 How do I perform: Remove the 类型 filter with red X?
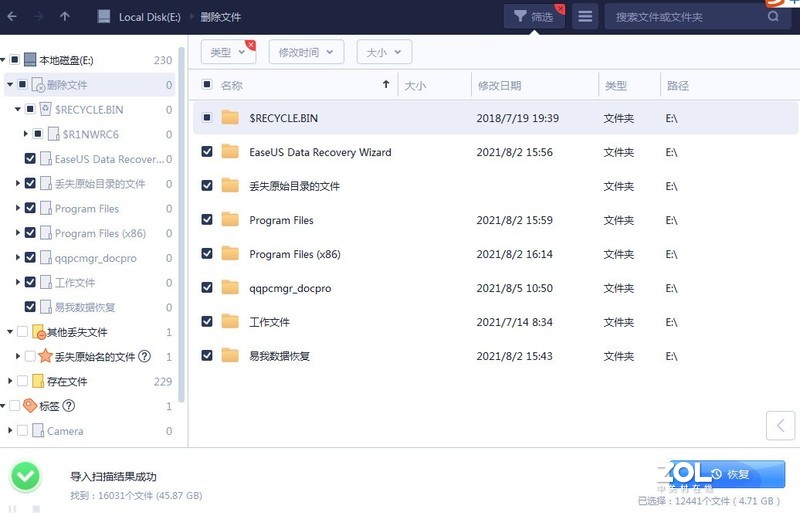pos(251,45)
